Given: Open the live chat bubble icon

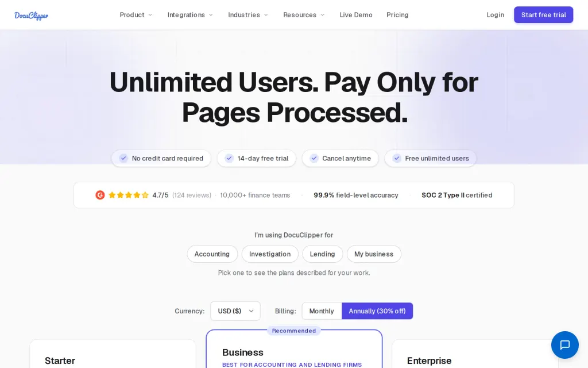Looking at the screenshot, I should click(x=565, y=345).
